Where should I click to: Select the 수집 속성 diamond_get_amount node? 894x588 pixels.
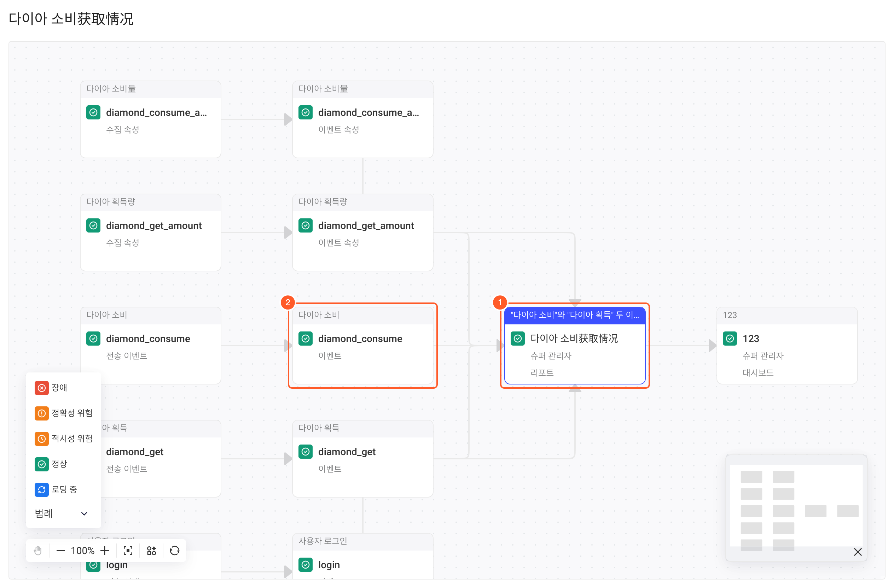pos(151,232)
